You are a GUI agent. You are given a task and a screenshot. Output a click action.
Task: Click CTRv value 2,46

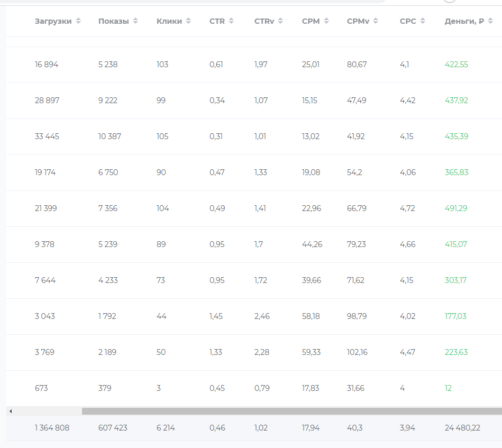coord(262,316)
